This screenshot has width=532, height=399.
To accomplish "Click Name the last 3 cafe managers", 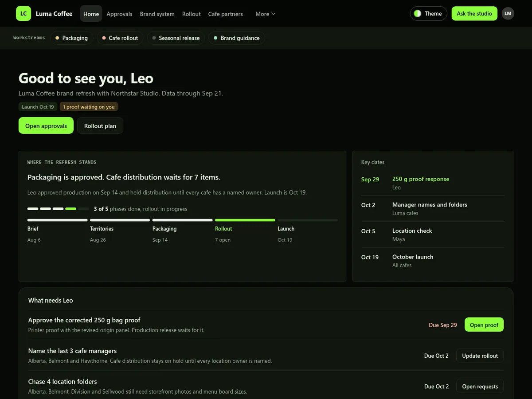I will [72, 351].
